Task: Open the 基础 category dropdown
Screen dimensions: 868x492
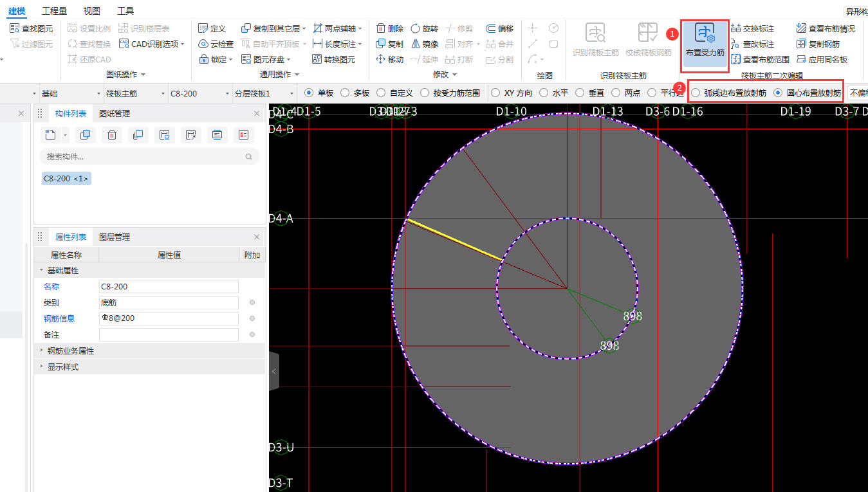Action: click(71, 93)
